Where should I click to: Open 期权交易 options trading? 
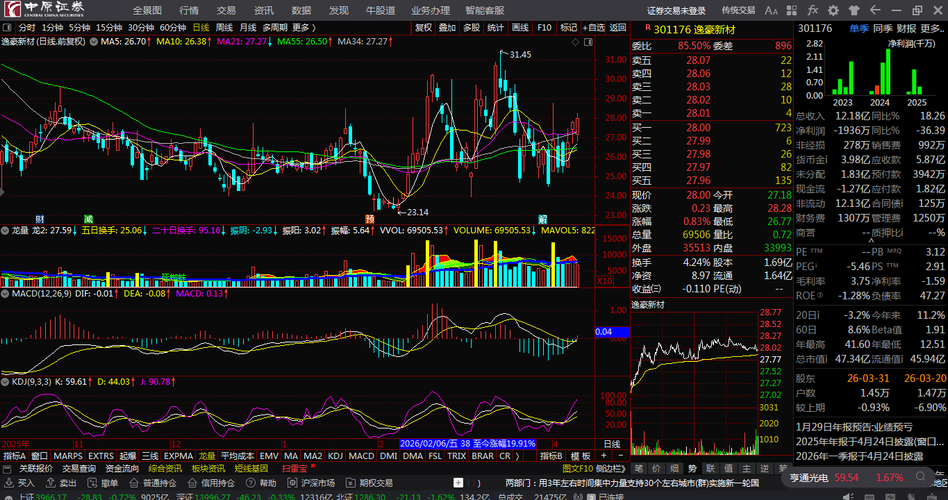(x=369, y=483)
